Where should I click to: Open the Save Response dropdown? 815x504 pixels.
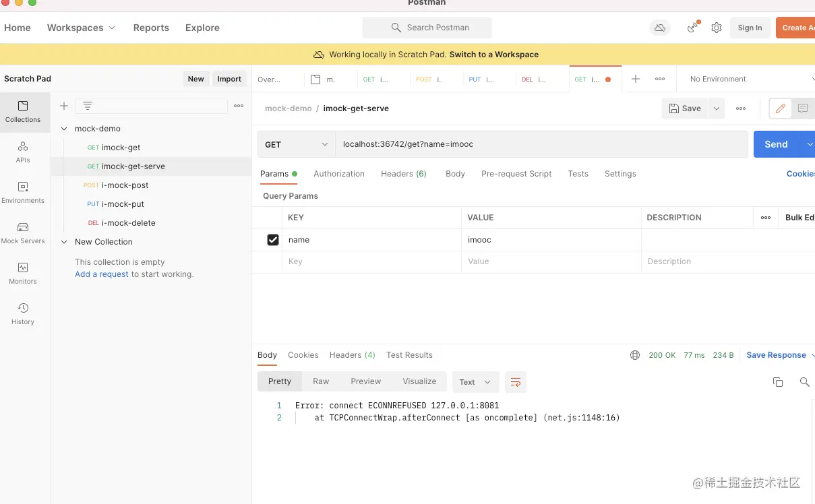[x=780, y=355]
